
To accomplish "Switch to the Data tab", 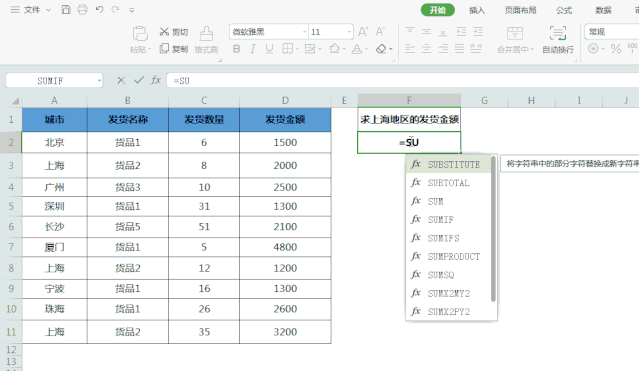I will pos(603,10).
